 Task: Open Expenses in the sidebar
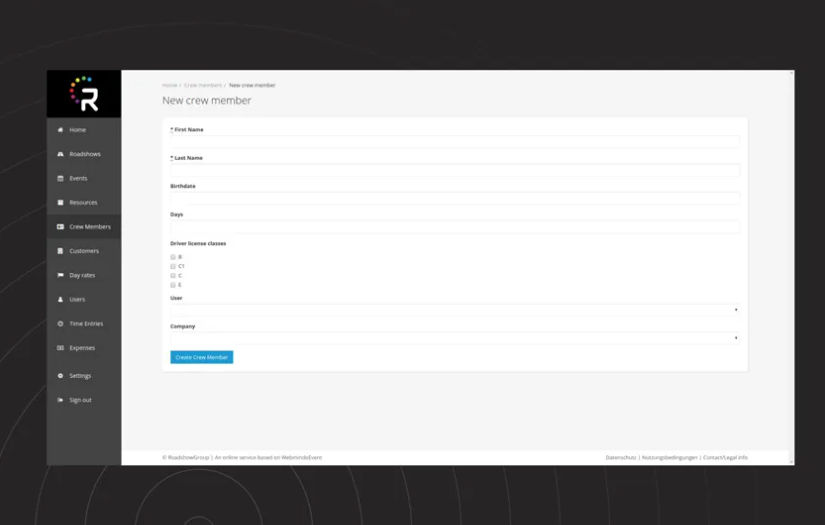(84, 348)
